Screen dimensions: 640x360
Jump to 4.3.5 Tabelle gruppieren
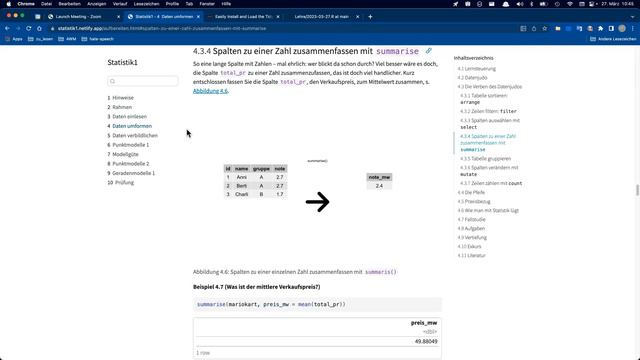485,159
